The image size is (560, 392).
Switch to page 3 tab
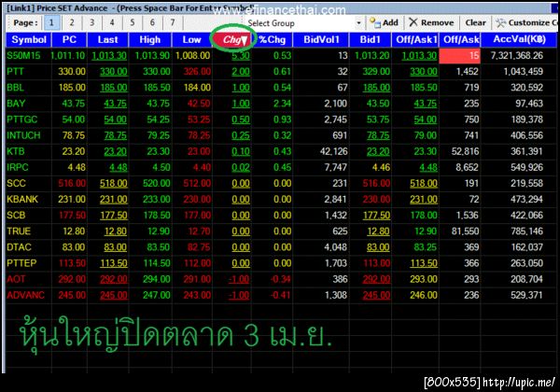tap(91, 22)
